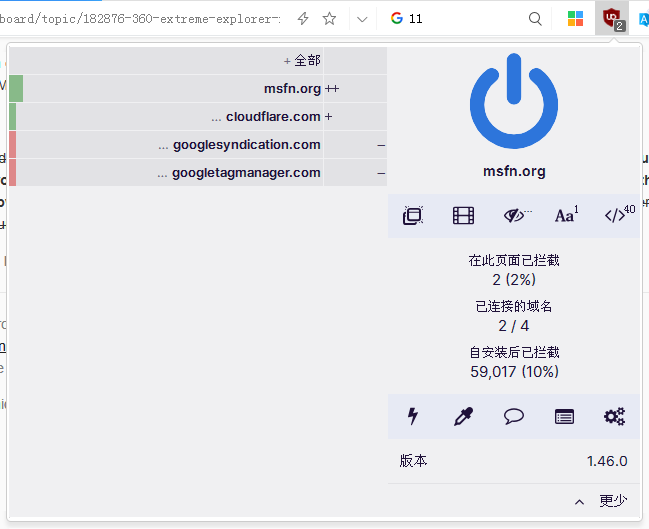This screenshot has height=529, width=649.
Task: Click the Google search engine icon
Action: pyautogui.click(x=397, y=18)
